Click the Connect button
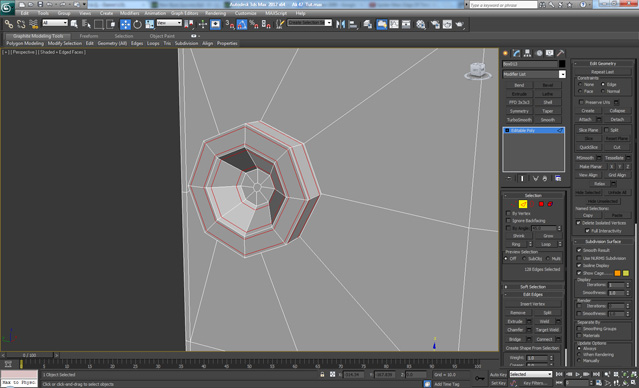Screen dimensions: 639x388 click(544, 339)
